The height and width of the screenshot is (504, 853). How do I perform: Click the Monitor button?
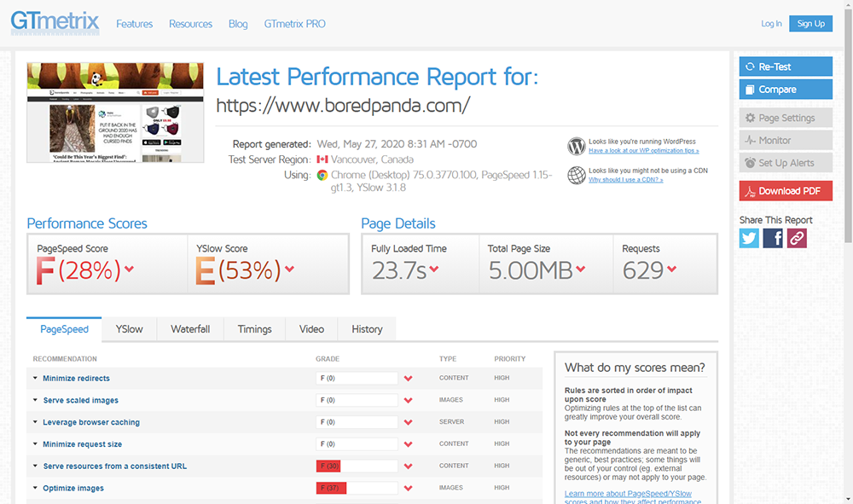786,140
